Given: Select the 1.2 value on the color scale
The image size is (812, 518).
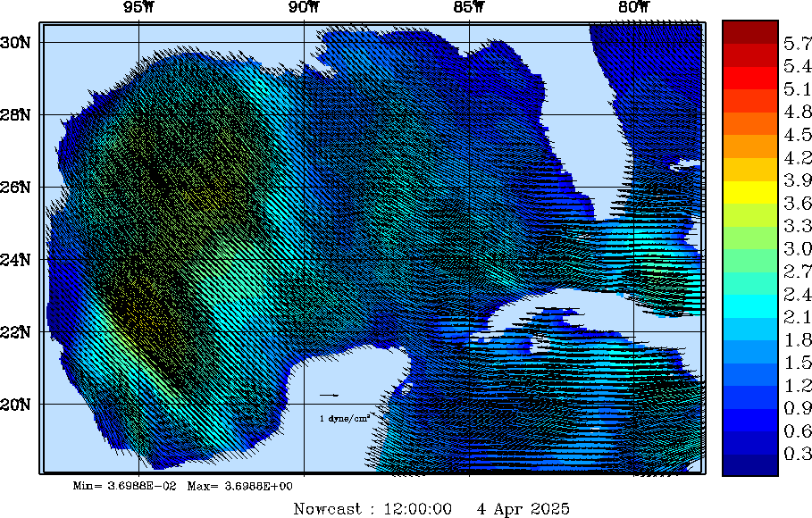Looking at the screenshot, I should click(x=798, y=386).
